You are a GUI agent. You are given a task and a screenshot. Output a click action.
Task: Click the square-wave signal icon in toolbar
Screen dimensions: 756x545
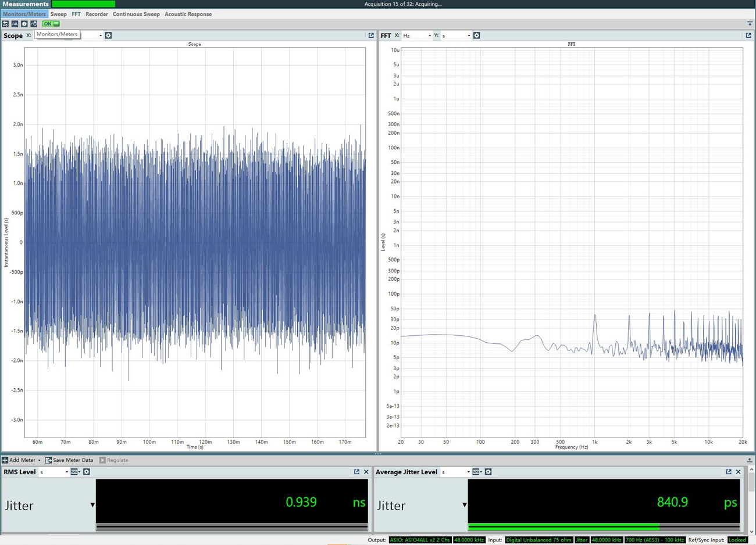pos(15,24)
